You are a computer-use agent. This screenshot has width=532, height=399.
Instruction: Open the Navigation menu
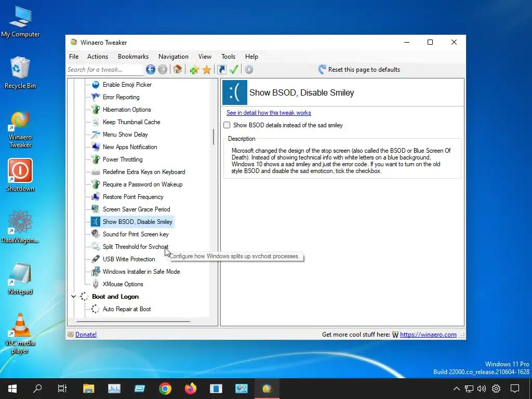[174, 57]
